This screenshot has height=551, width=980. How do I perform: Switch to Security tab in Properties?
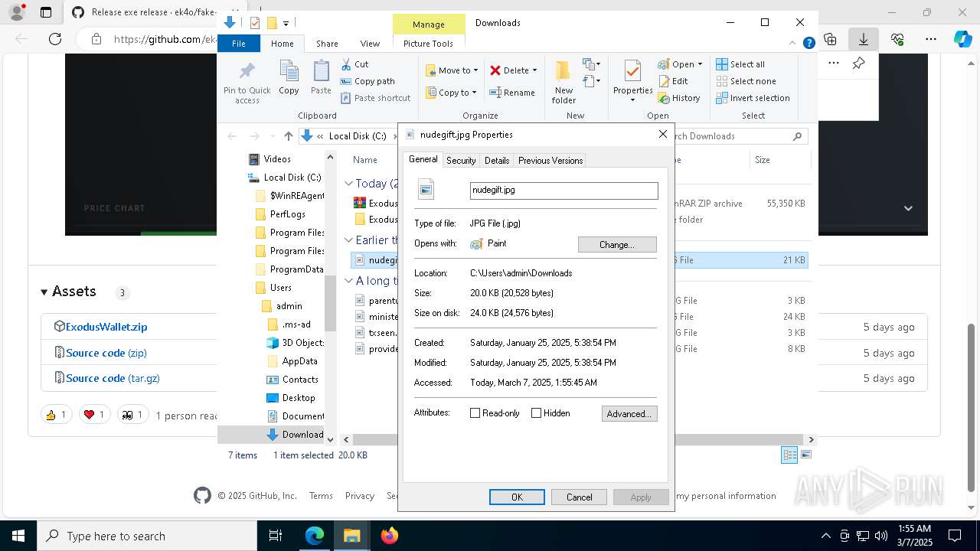pos(461,161)
